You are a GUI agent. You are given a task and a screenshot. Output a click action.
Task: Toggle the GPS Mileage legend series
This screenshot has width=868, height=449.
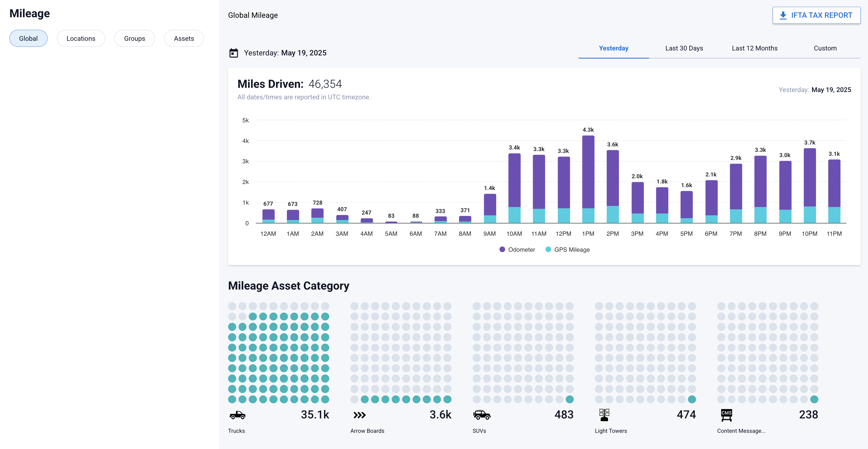click(568, 249)
